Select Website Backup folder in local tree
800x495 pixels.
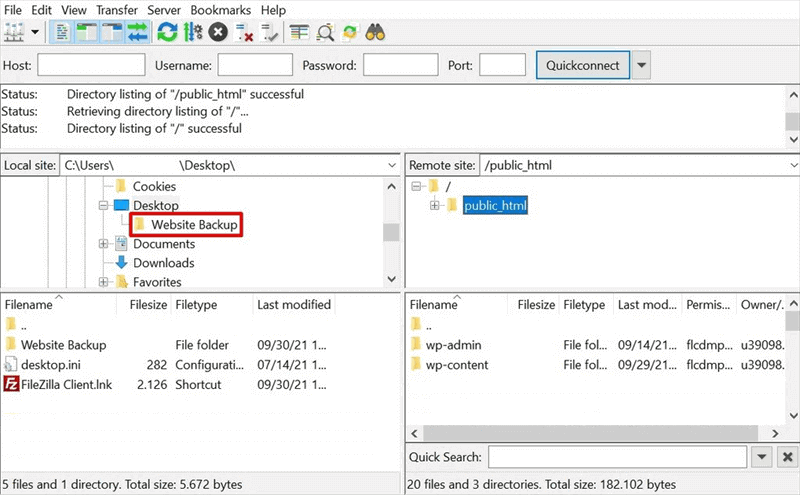tap(194, 225)
